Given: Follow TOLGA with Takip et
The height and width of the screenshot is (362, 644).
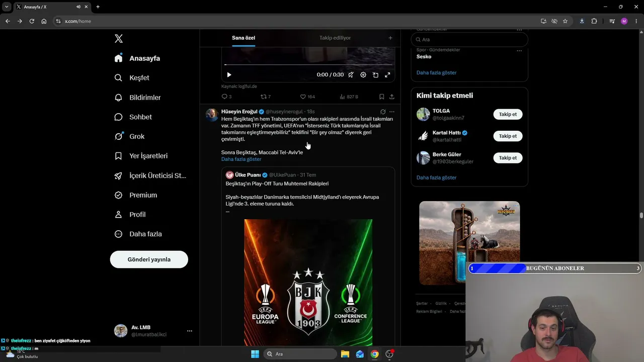Looking at the screenshot, I should tap(508, 114).
